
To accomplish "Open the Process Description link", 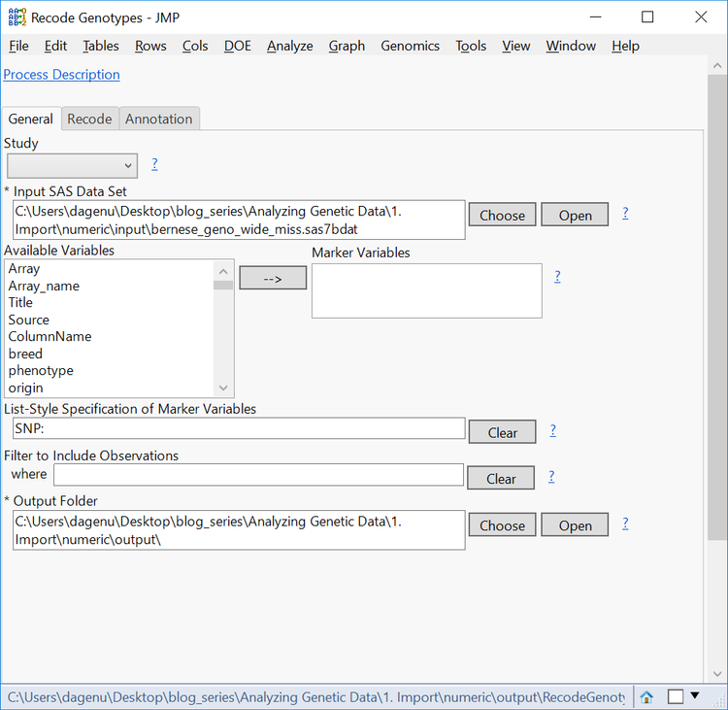I will click(x=62, y=74).
